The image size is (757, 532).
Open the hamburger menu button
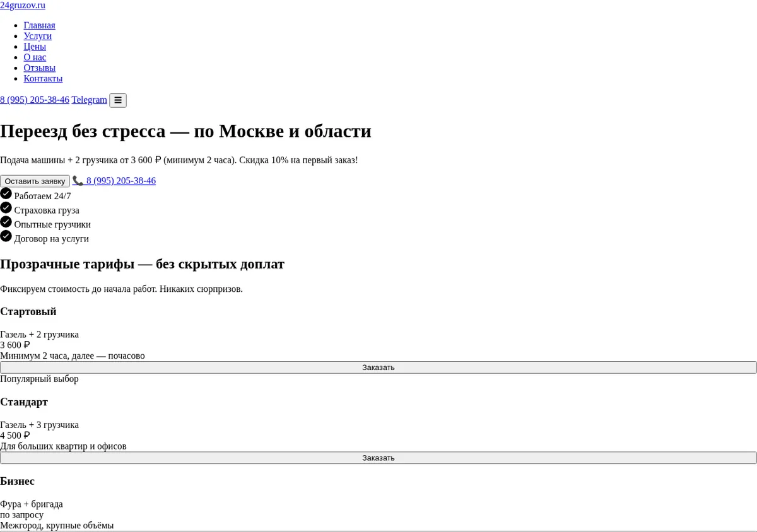[118, 100]
